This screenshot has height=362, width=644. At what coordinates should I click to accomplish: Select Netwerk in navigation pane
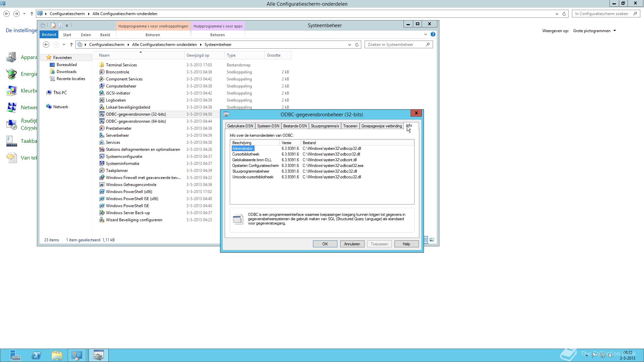click(60, 107)
